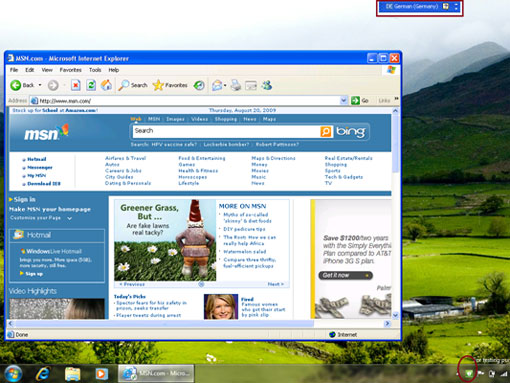This screenshot has height=383, width=510.
Task: Click language bar help icon
Action: coord(446,6)
